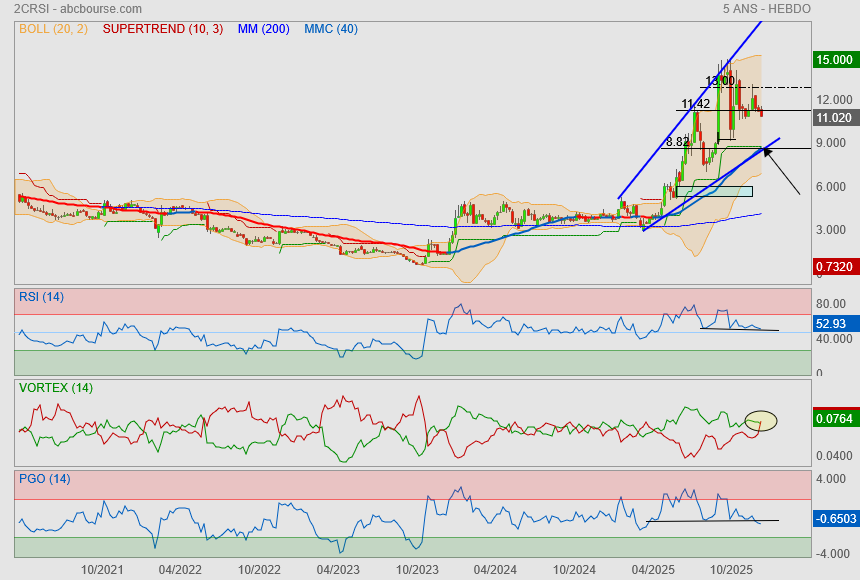
Task: Select the PGO value tag -0.6503
Action: 832,518
